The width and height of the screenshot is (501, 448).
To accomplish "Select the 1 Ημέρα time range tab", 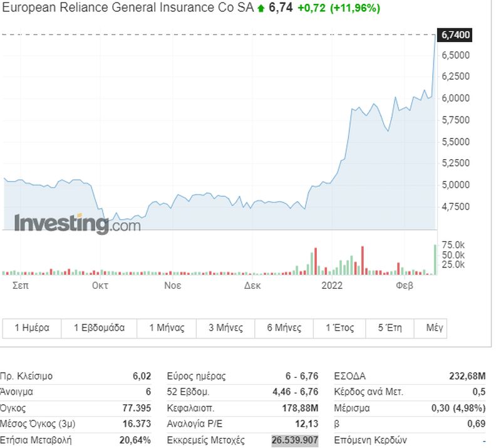I will click(x=32, y=328).
